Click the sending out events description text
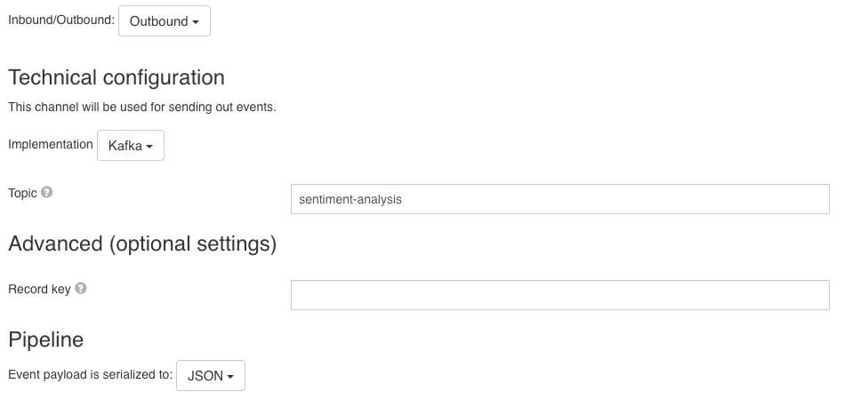 [141, 107]
